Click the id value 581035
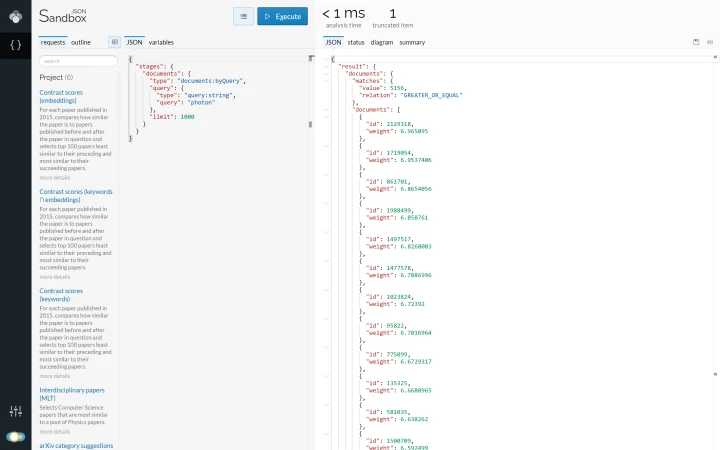The height and width of the screenshot is (450, 720). (397, 412)
